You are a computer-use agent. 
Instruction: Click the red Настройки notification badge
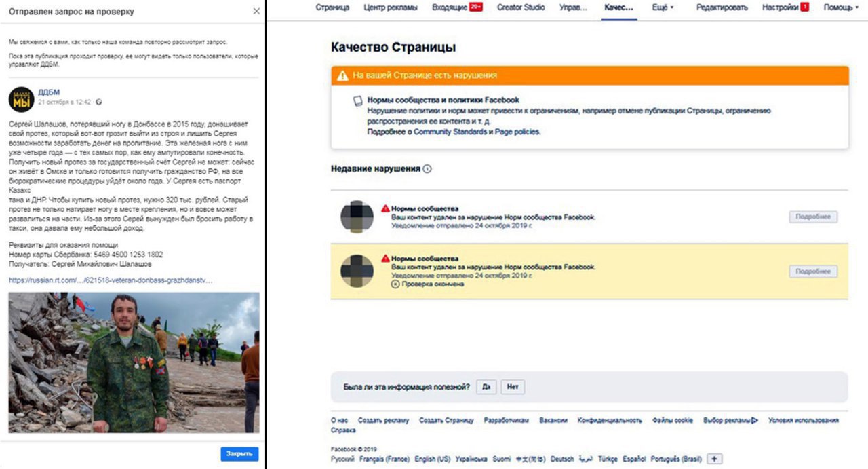pyautogui.click(x=804, y=7)
